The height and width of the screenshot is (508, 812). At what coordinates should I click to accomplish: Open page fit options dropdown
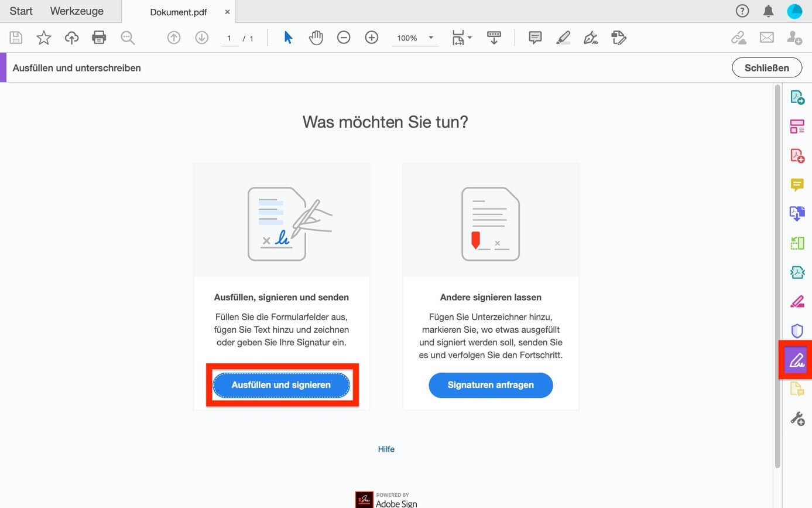click(x=462, y=38)
